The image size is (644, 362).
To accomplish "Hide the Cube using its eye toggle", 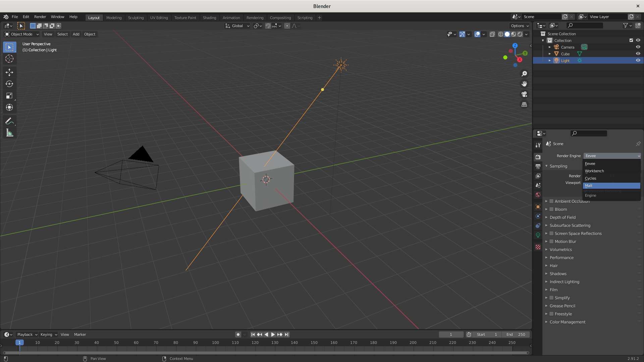I will click(638, 54).
